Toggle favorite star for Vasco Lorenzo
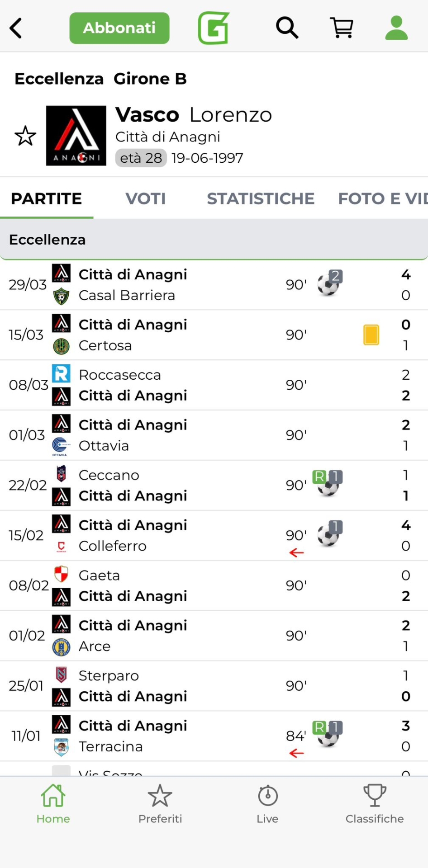The image size is (428, 868). click(25, 136)
